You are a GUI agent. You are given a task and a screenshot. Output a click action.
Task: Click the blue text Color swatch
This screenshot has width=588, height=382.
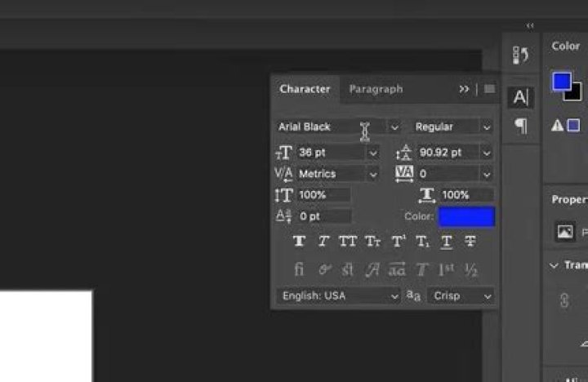pos(466,216)
